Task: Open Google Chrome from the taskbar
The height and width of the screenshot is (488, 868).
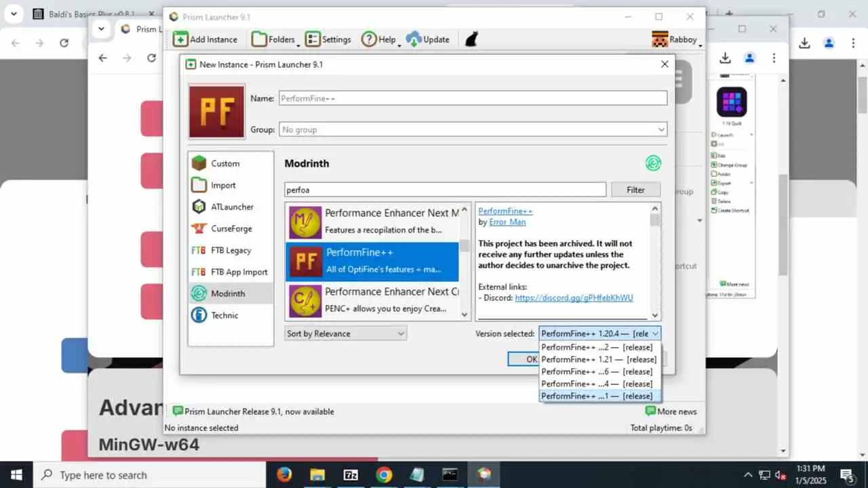Action: [384, 474]
